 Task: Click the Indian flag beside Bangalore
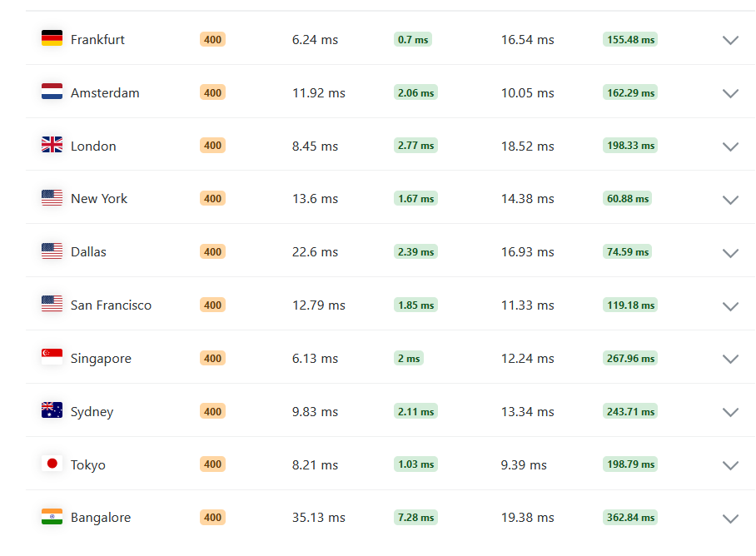click(52, 517)
